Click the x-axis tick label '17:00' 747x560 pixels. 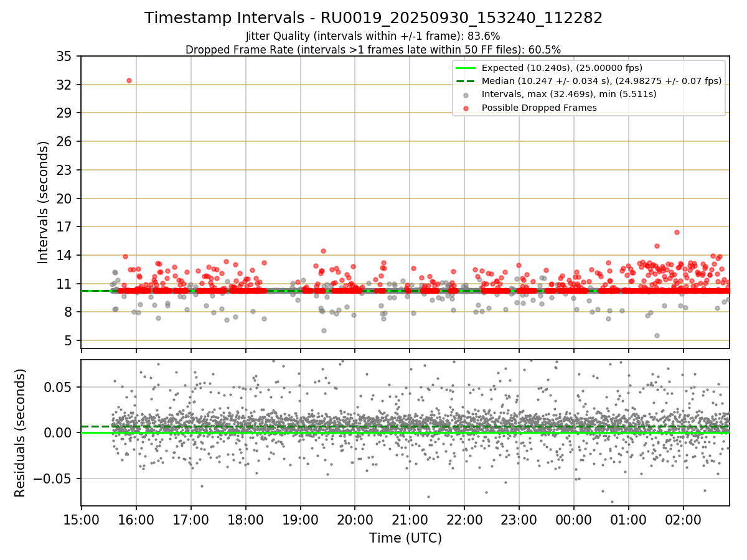[x=190, y=519]
